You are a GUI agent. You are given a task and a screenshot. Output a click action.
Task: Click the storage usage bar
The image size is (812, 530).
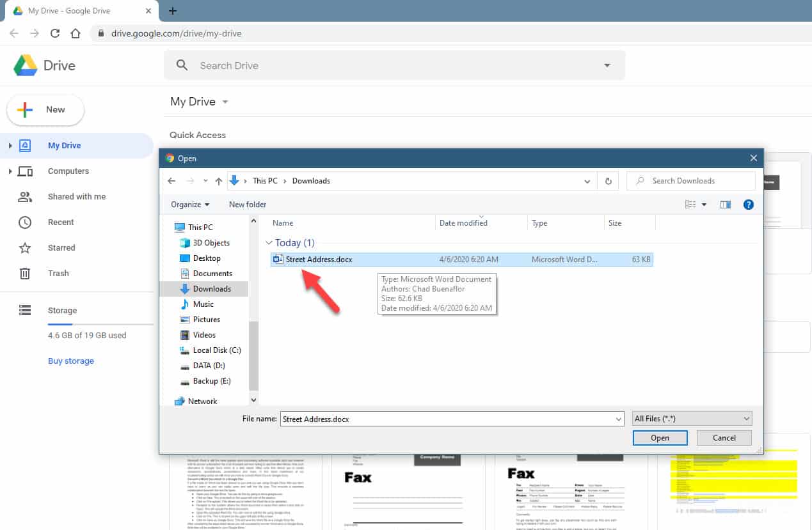click(100, 325)
